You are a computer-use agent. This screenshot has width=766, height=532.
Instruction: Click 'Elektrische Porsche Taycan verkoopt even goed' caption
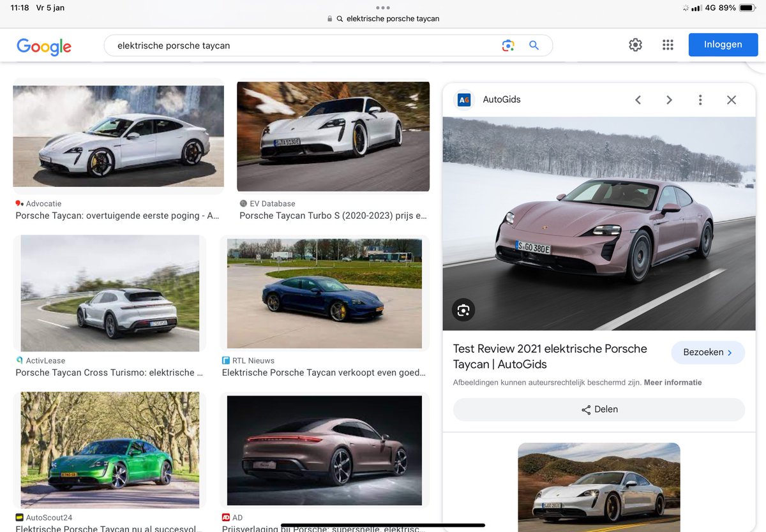click(324, 373)
